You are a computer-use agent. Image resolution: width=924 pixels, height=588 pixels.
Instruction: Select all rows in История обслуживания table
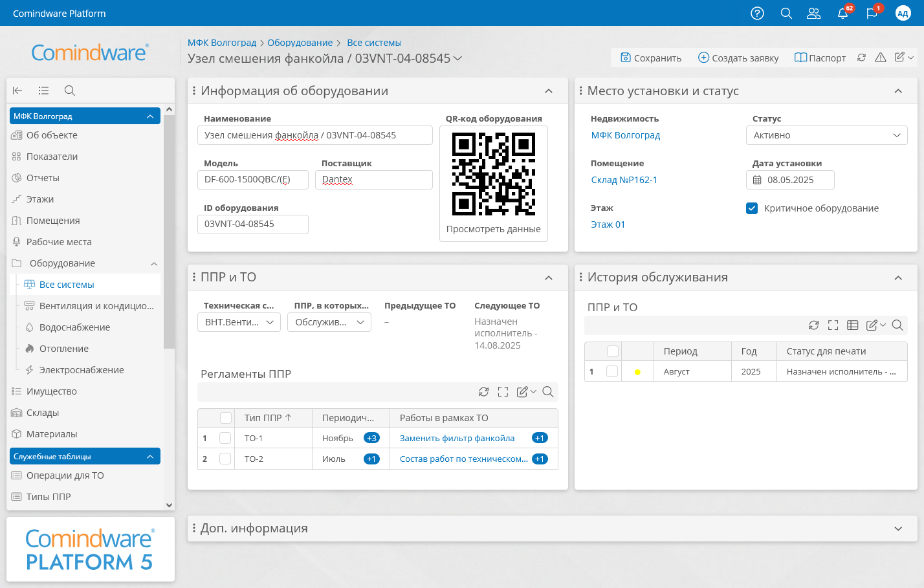point(613,351)
